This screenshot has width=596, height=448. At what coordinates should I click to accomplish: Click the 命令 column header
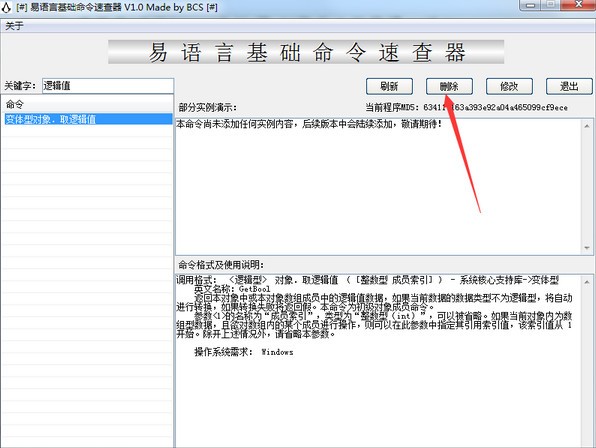(88, 104)
